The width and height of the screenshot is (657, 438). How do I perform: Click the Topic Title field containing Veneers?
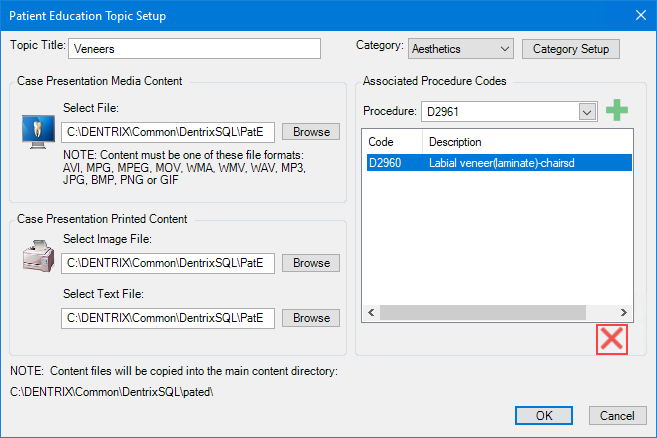[x=194, y=49]
